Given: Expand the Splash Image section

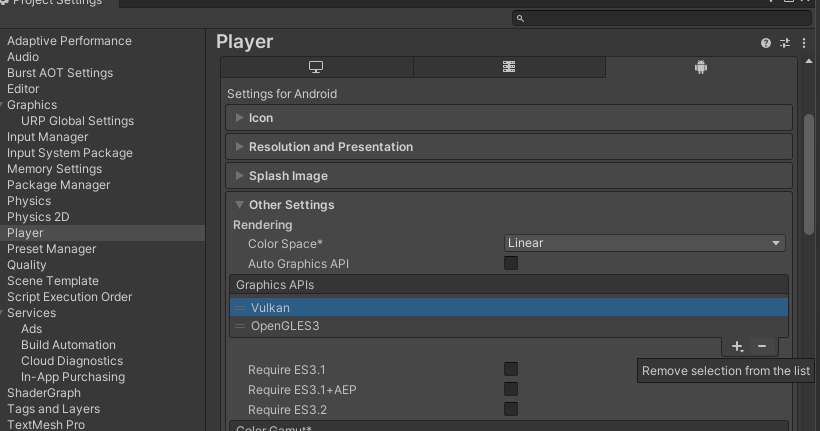Looking at the screenshot, I should (509, 176).
